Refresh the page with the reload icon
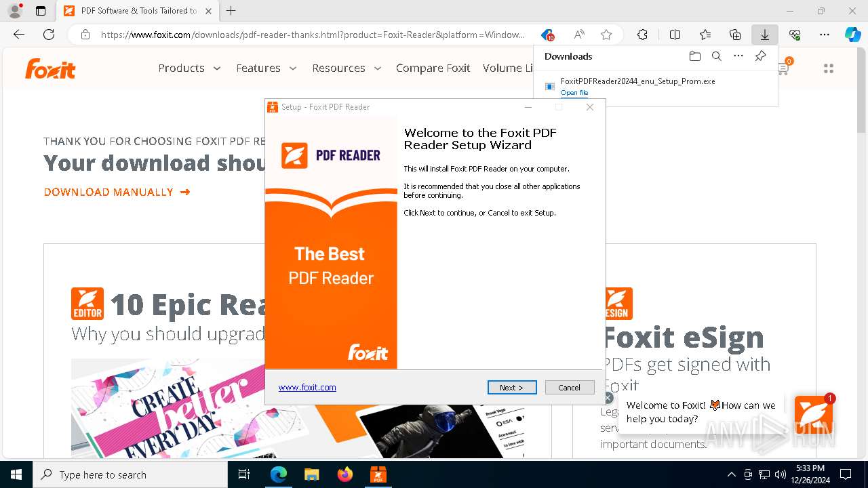 tap(49, 35)
